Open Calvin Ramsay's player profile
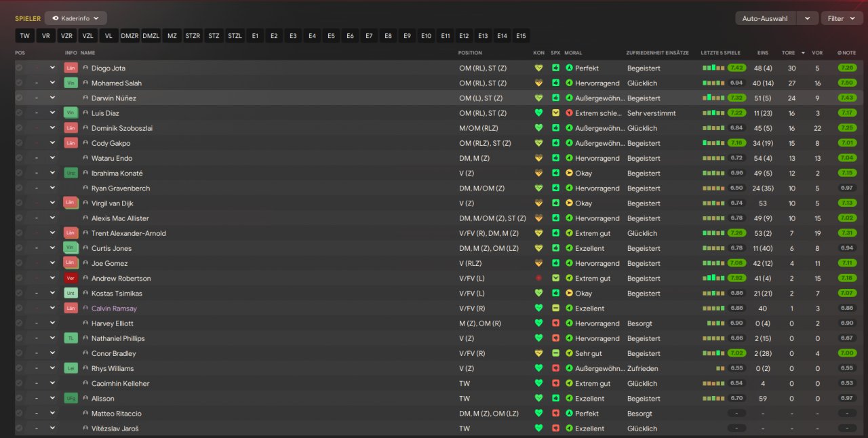 (114, 308)
